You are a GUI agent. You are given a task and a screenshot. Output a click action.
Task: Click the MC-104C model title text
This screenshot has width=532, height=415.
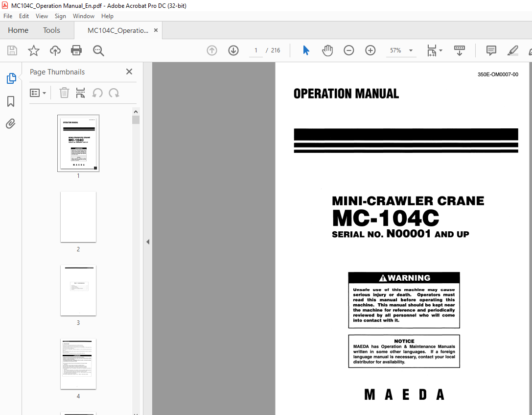pyautogui.click(x=386, y=218)
